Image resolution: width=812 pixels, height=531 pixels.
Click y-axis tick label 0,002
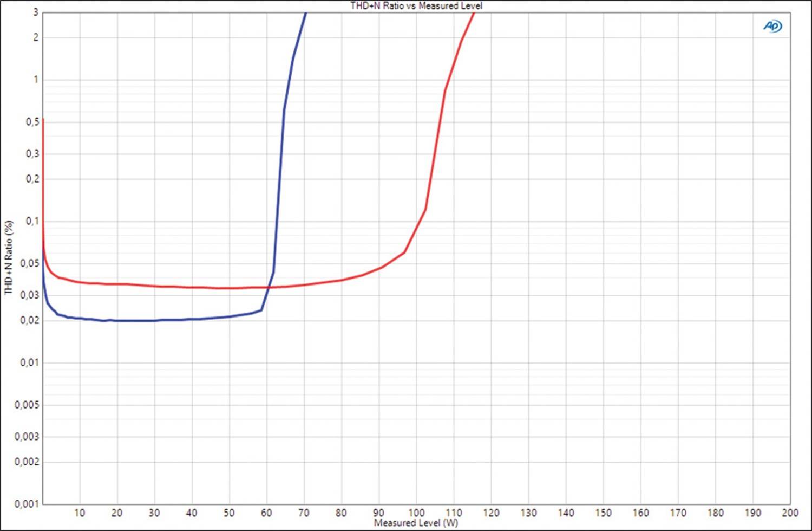[x=27, y=461]
